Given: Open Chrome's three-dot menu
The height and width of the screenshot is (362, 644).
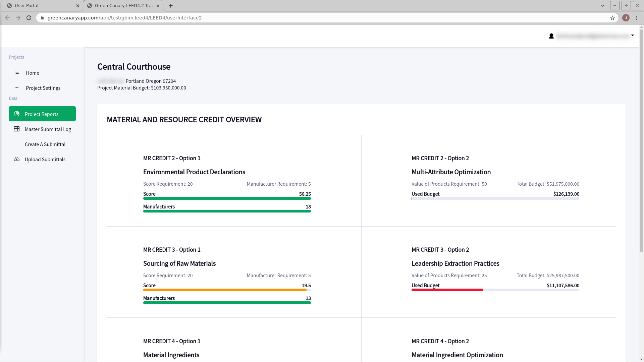Looking at the screenshot, I should [x=637, y=18].
